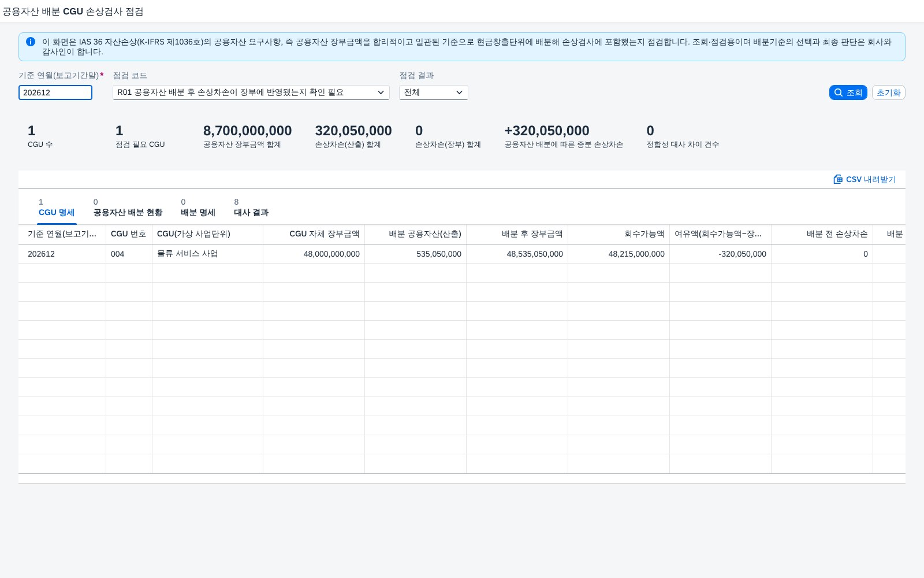924x578 pixels.
Task: Click the 8,700,000,000 공용자산 장부금액 합계 figure
Action: [247, 131]
